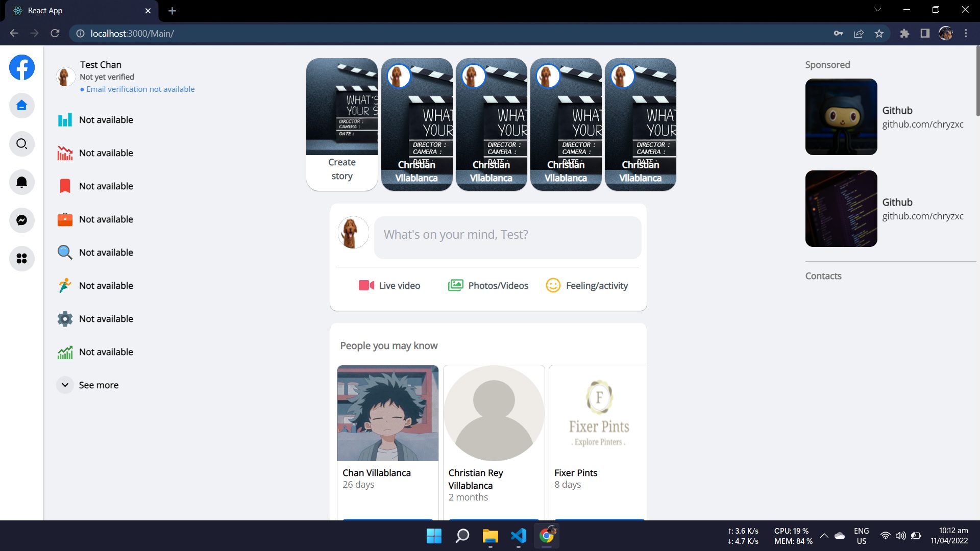Click the Facebook logo icon
Screen dimensions: 980x551
[x=22, y=67]
